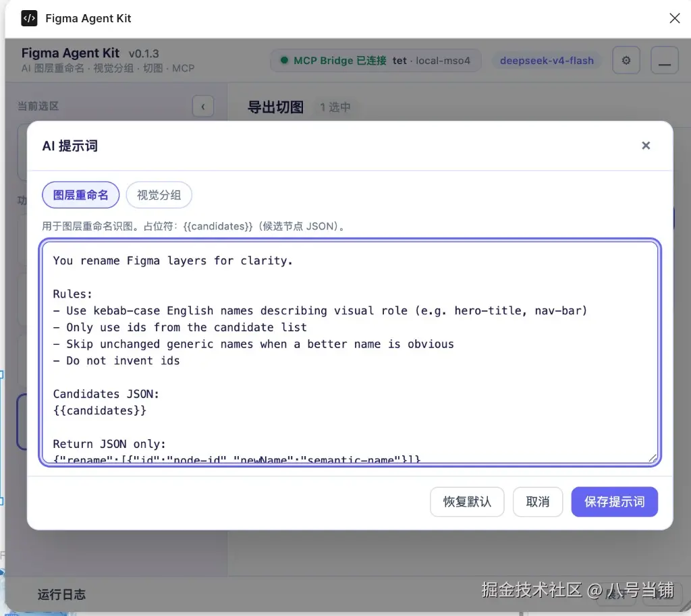The width and height of the screenshot is (691, 616).
Task: Click the 导出切图 heading
Action: tap(275, 107)
